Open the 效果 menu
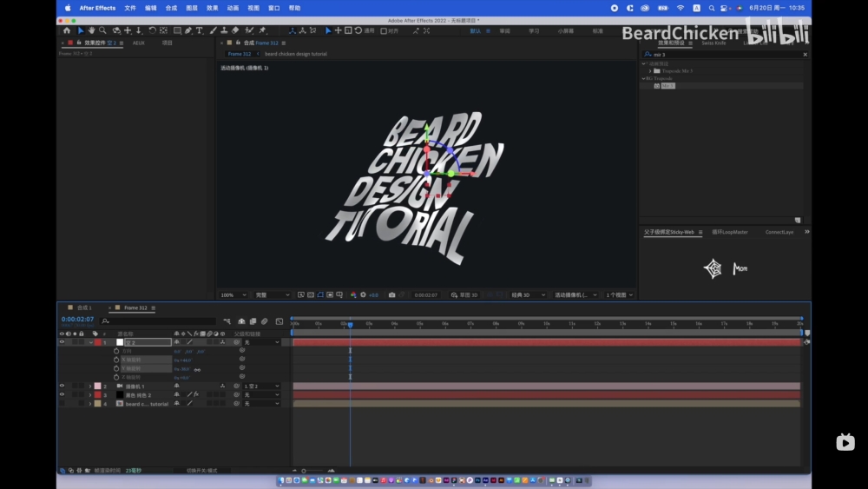 212,9
